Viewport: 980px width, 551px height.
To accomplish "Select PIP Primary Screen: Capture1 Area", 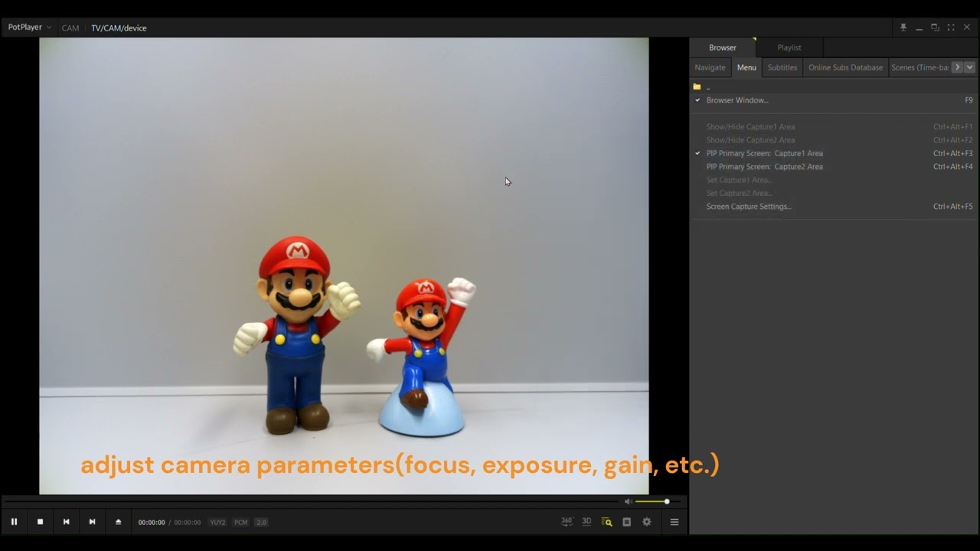I will click(x=833, y=153).
